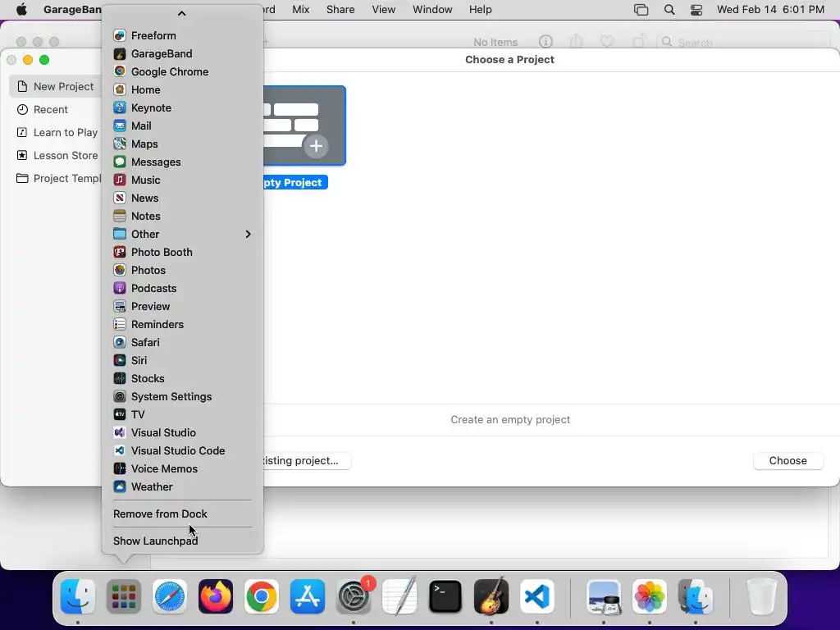The image size is (840, 630).
Task: Click the Stage Manager menu bar icon
Action: (x=641, y=10)
